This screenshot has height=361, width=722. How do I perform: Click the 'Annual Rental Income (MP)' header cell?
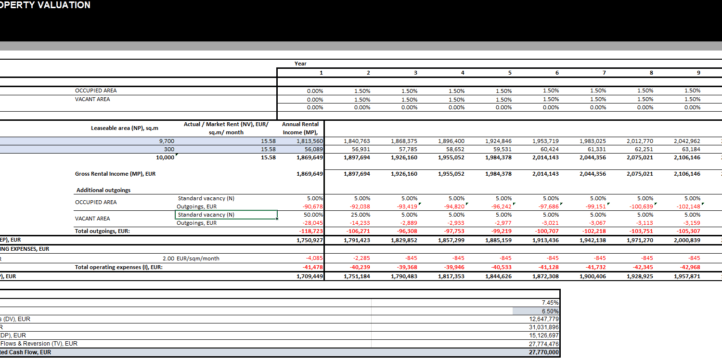301,128
